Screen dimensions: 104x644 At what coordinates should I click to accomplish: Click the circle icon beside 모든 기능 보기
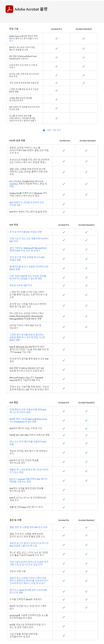[x=44, y=130]
